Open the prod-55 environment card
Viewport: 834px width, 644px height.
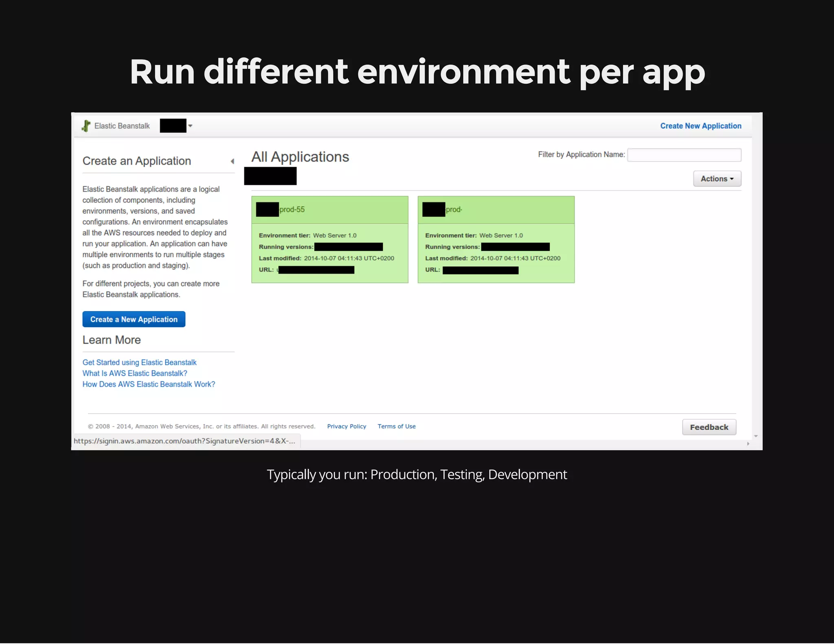pyautogui.click(x=330, y=239)
